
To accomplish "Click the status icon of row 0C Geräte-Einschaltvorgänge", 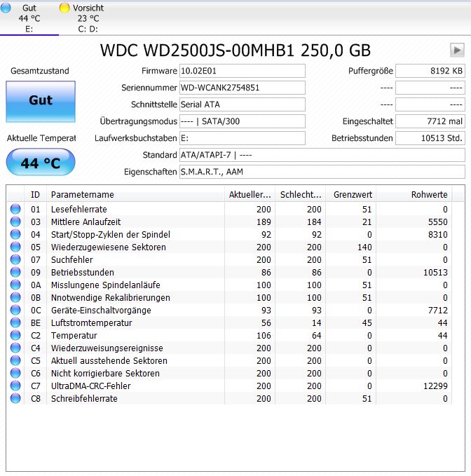I will [x=15, y=310].
